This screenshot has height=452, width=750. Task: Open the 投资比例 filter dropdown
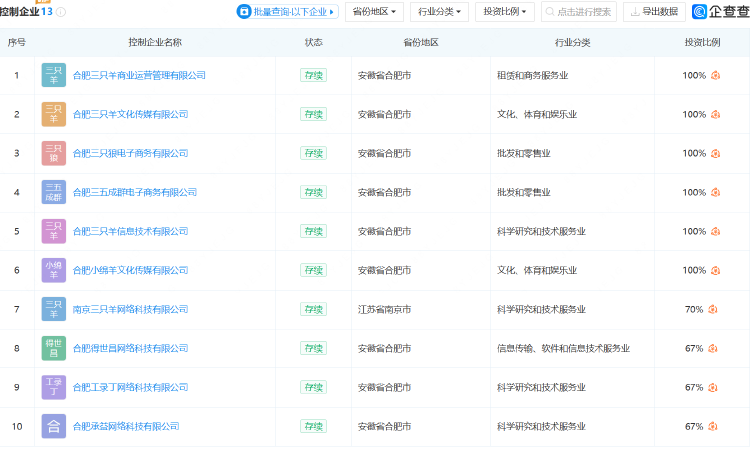[505, 12]
